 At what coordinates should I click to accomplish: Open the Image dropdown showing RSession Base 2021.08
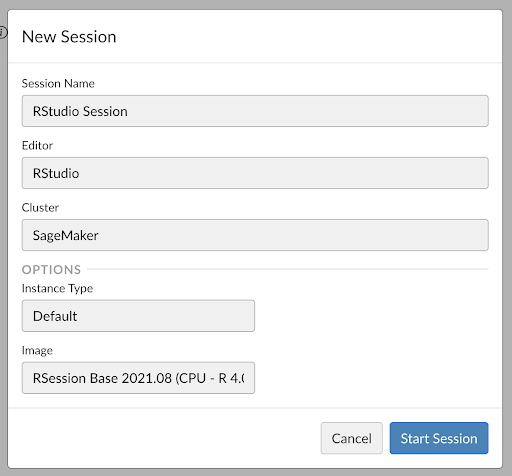tap(138, 378)
